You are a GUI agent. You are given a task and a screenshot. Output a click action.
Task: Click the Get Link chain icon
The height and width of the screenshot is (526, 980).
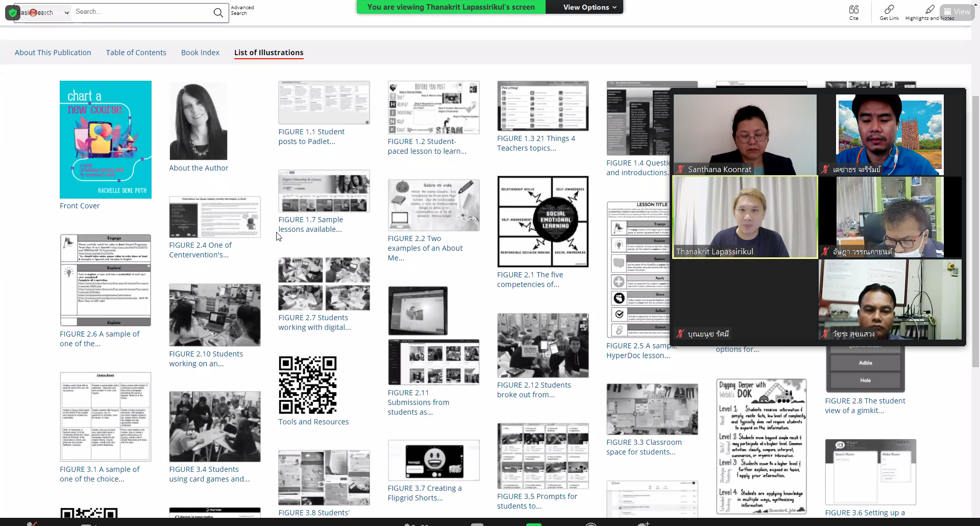pyautogui.click(x=889, y=9)
